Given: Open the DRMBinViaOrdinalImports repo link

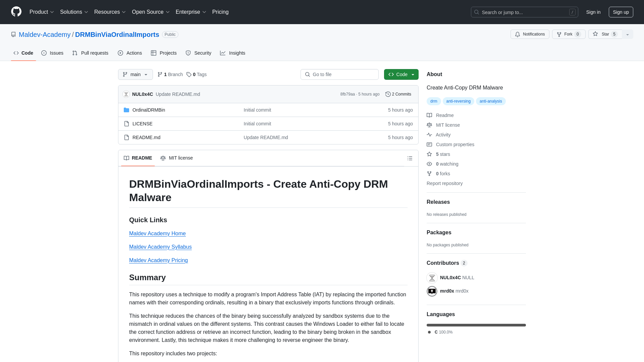Looking at the screenshot, I should pos(117,35).
